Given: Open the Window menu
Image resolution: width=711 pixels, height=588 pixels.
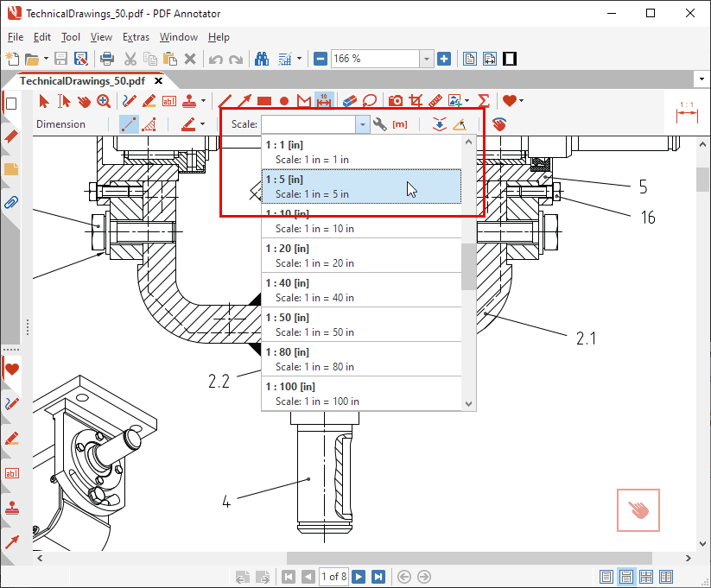Looking at the screenshot, I should (179, 37).
